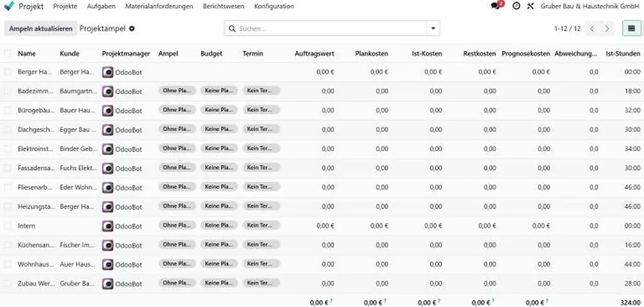Image resolution: width=644 pixels, height=307 pixels.
Task: Select all rows with header checkbox
Action: pyautogui.click(x=8, y=53)
